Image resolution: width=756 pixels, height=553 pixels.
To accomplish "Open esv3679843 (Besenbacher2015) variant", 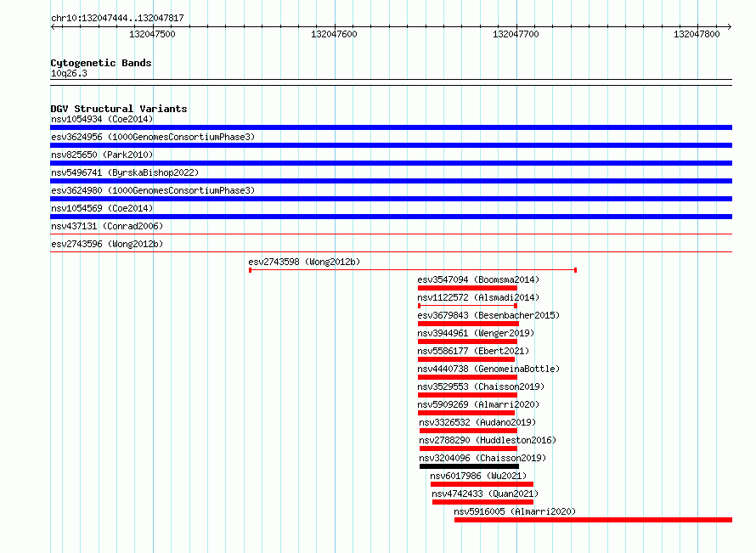I will [x=488, y=315].
